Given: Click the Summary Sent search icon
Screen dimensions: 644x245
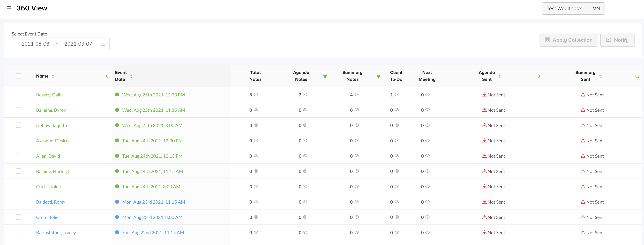Looking at the screenshot, I should tap(637, 76).
